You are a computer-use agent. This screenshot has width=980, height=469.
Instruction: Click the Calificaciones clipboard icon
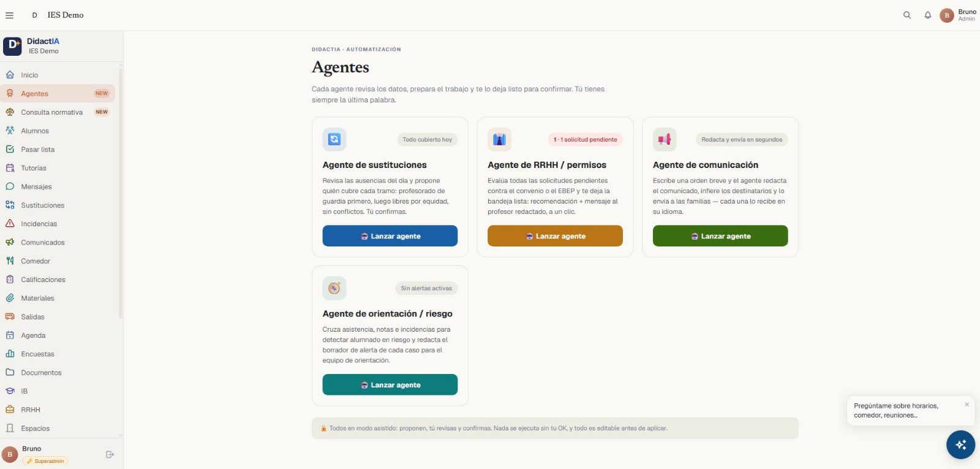tap(10, 280)
